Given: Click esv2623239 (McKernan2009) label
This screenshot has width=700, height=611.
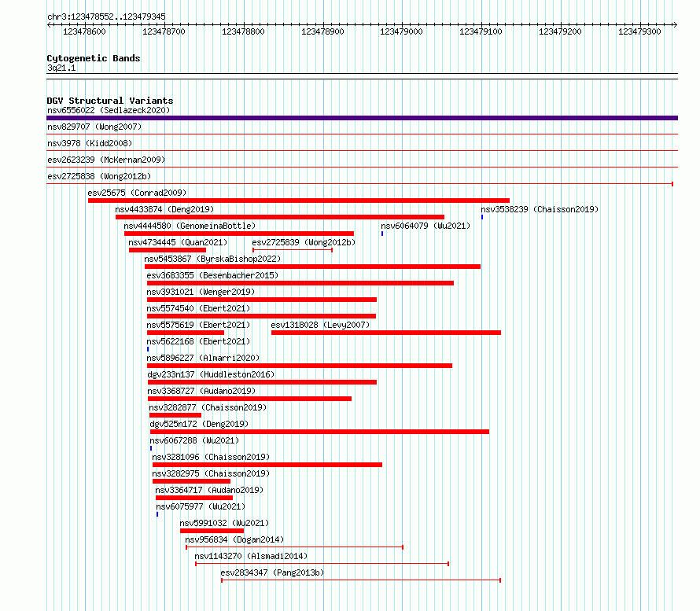Looking at the screenshot, I should pos(106,160).
